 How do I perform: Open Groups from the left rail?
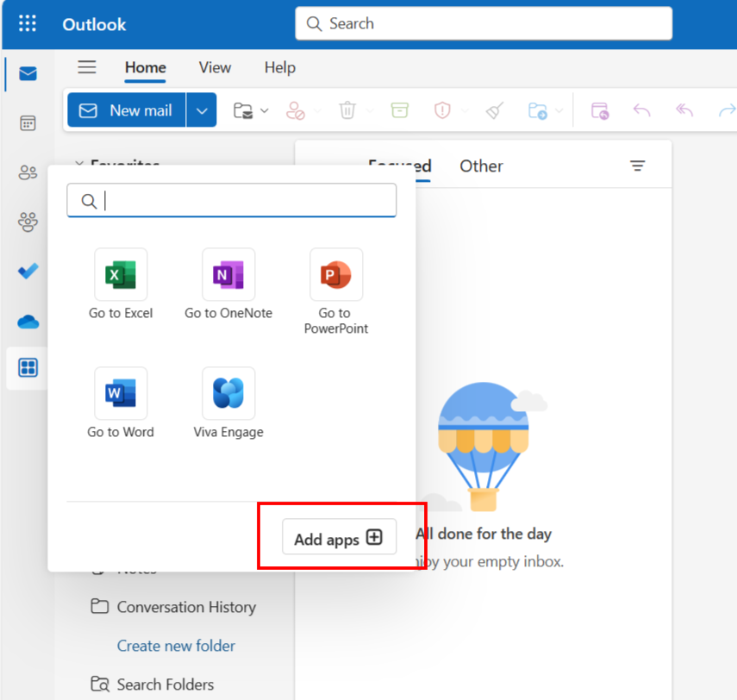coord(28,222)
